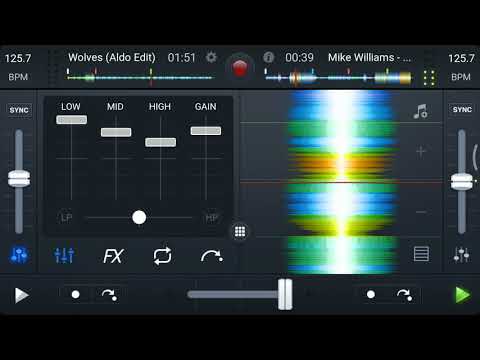Image resolution: width=480 pixels, height=360 pixels.
Task: Click left deck jump-to-cue arrow
Action: (109, 295)
